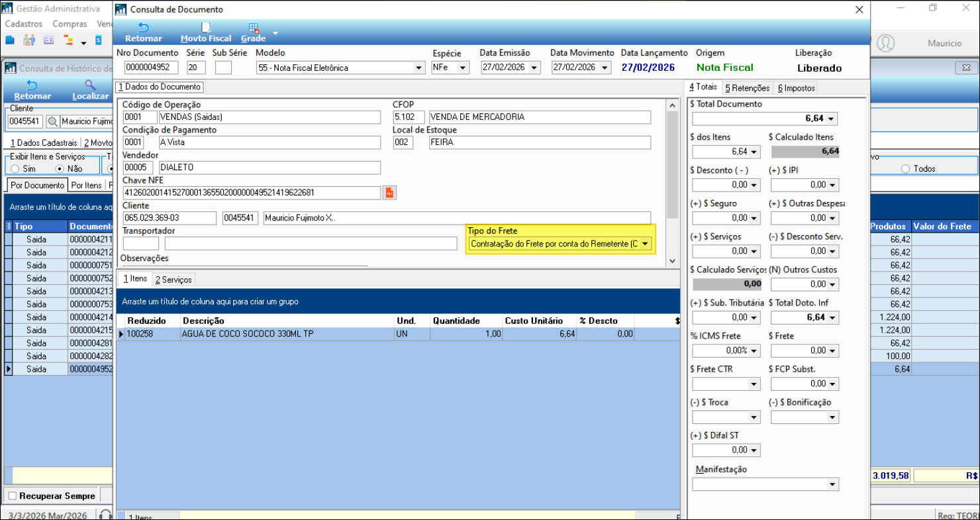Click the people icon in main toolbar
This screenshot has width=980, height=520.
click(x=28, y=41)
